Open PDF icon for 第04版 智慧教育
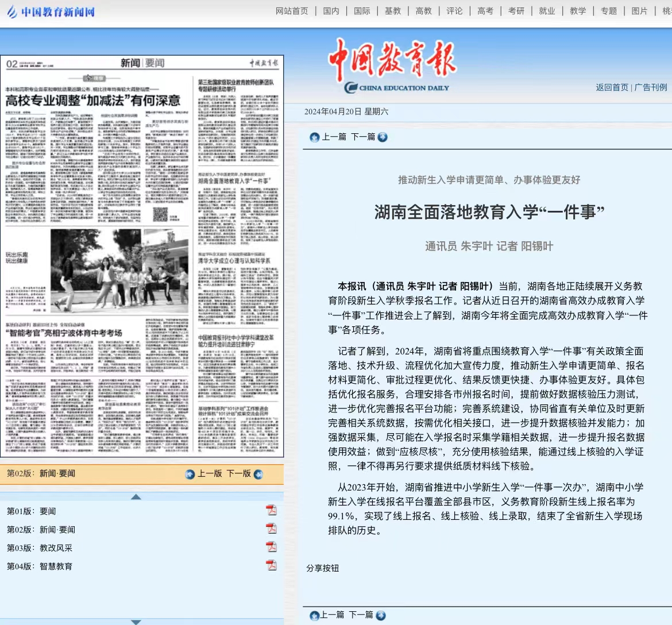 [x=271, y=565]
